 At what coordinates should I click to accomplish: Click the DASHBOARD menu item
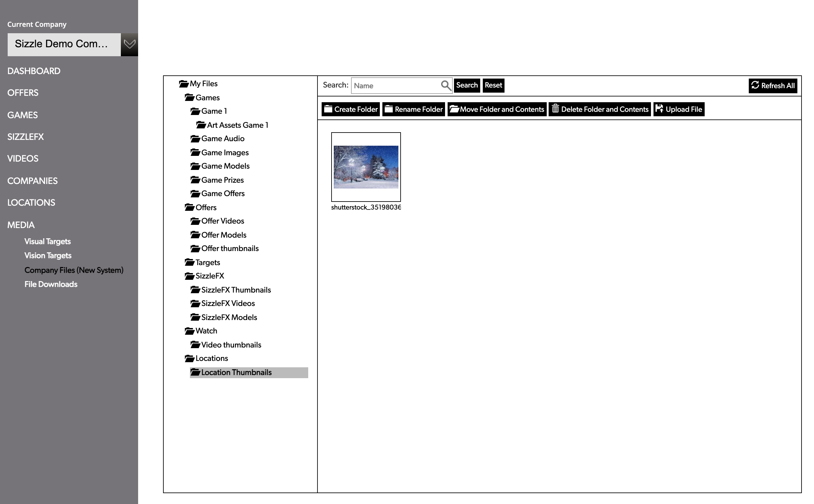(x=34, y=71)
